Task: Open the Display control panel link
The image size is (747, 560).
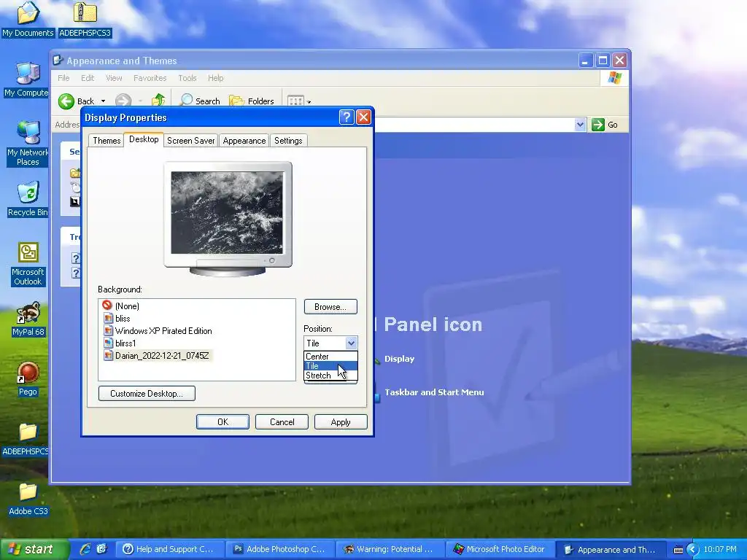Action: coord(399,359)
